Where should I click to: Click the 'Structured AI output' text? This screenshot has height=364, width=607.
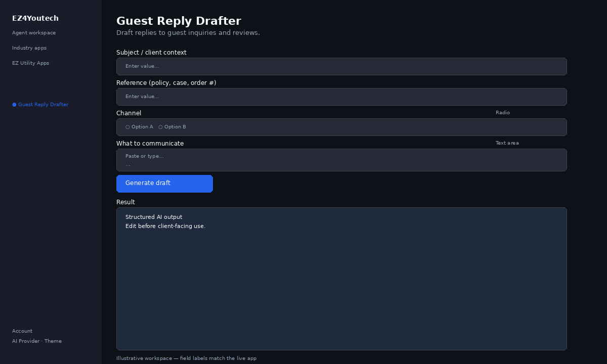[x=154, y=217]
